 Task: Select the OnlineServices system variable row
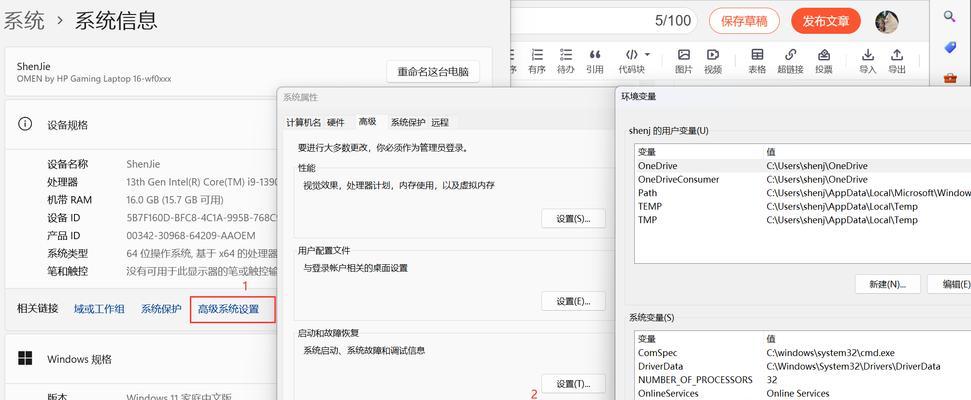pyautogui.click(x=803, y=394)
